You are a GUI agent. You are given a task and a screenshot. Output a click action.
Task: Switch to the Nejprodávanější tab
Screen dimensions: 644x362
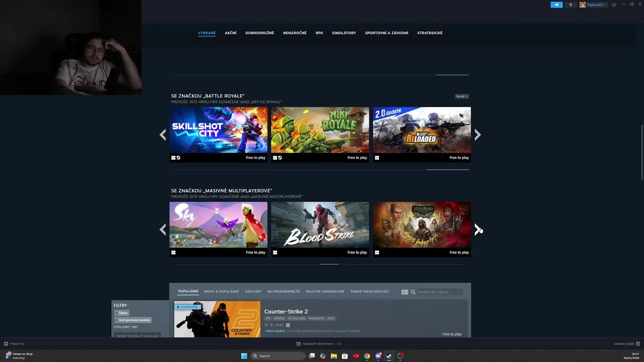(284, 292)
